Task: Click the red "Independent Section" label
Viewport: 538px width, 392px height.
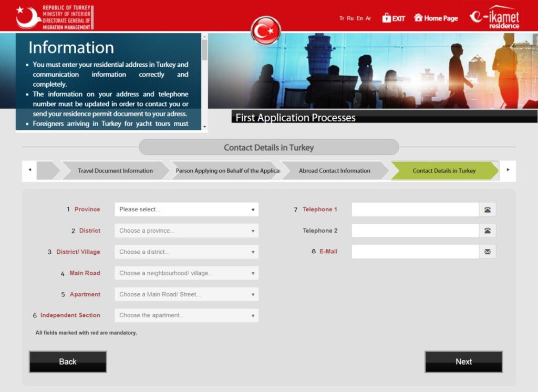Action: pyautogui.click(x=70, y=315)
